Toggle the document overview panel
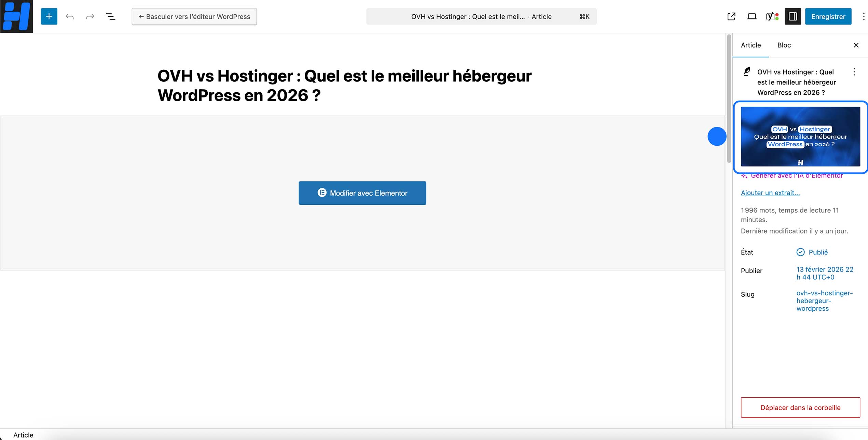 tap(110, 16)
